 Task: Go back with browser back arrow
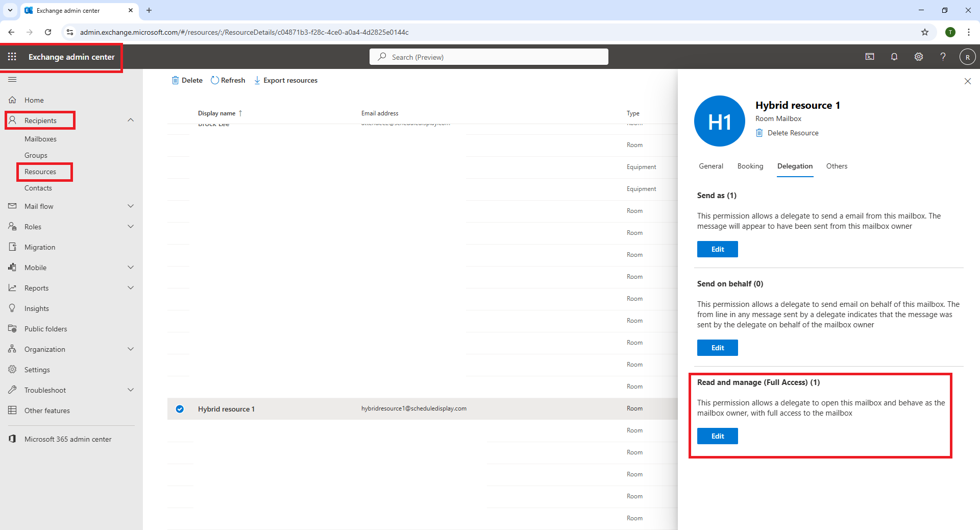point(11,32)
